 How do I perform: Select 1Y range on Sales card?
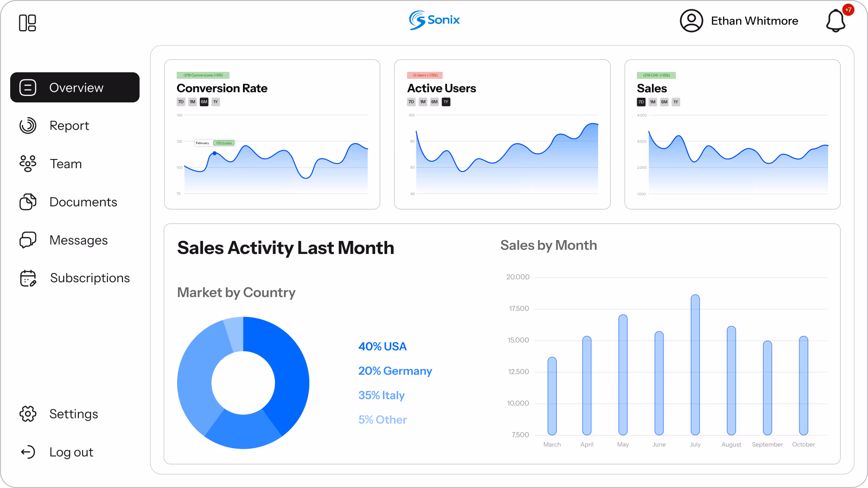coord(676,102)
